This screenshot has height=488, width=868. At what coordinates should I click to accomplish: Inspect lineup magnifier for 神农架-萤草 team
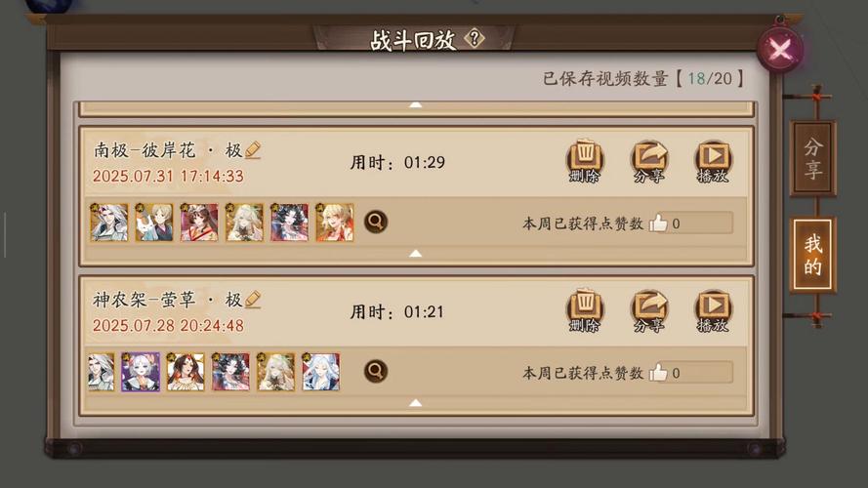click(376, 371)
